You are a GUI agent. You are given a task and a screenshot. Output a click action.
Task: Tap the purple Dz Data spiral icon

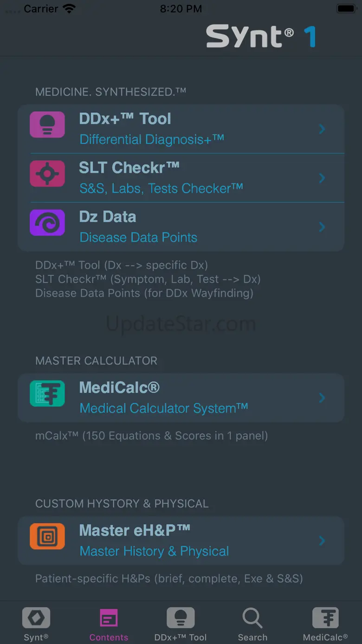tap(47, 222)
